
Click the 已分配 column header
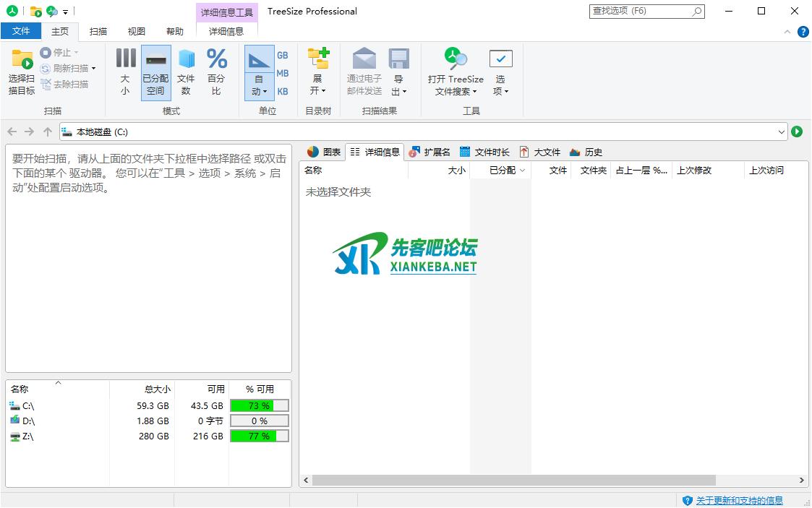[x=503, y=171]
